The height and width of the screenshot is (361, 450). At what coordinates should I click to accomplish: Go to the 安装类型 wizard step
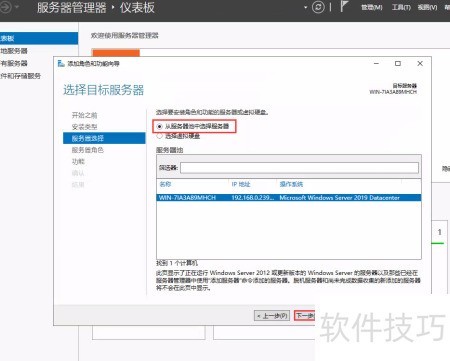tap(84, 127)
